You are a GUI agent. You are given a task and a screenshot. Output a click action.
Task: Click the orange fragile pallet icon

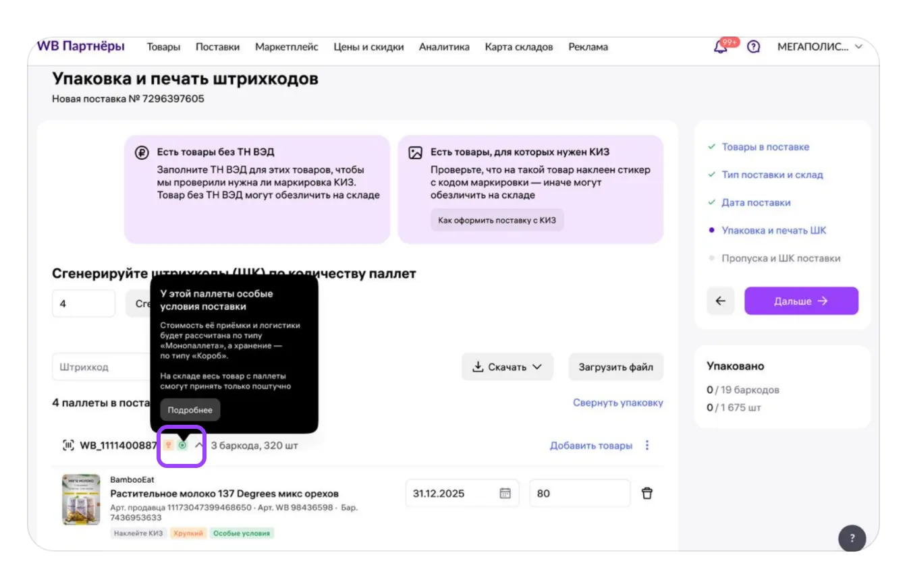click(169, 446)
